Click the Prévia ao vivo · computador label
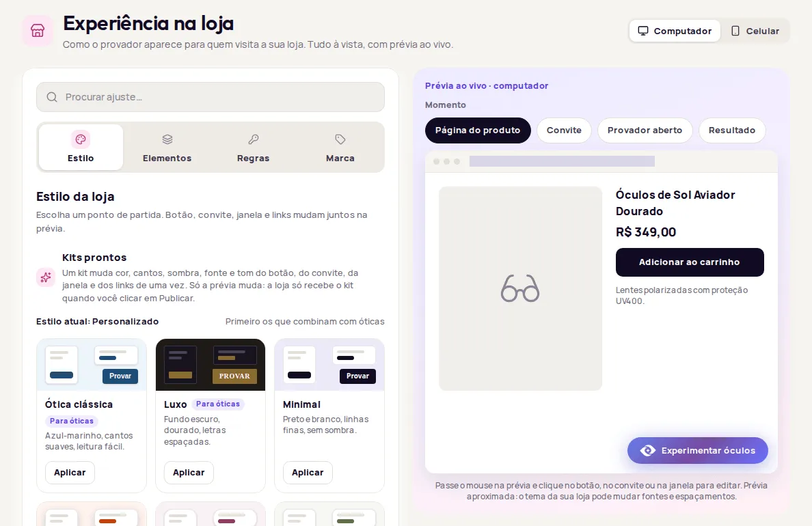The image size is (812, 526). (487, 86)
